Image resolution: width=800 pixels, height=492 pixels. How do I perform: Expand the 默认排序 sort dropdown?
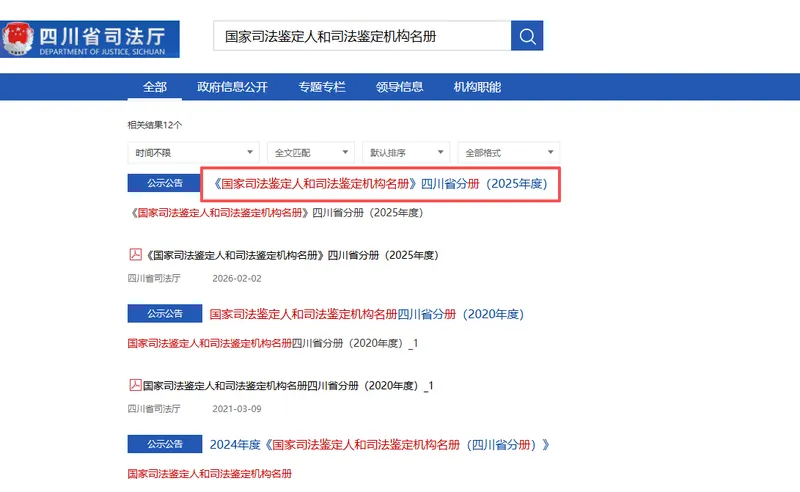406,153
